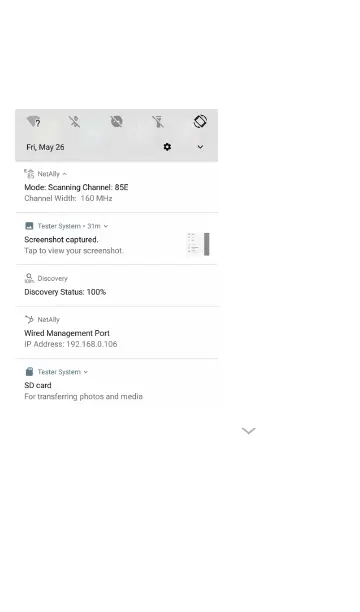
Task: Toggle the Wi-Fi quick setting
Action: click(34, 122)
